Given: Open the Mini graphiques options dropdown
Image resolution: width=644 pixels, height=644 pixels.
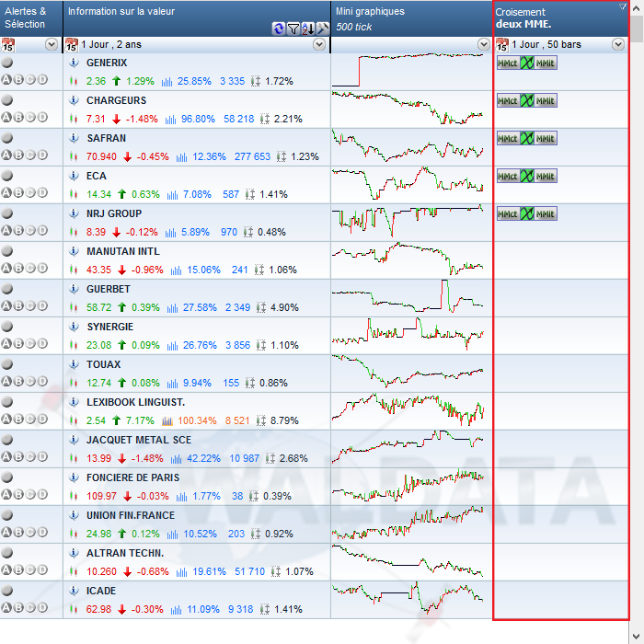Looking at the screenshot, I should point(484,44).
